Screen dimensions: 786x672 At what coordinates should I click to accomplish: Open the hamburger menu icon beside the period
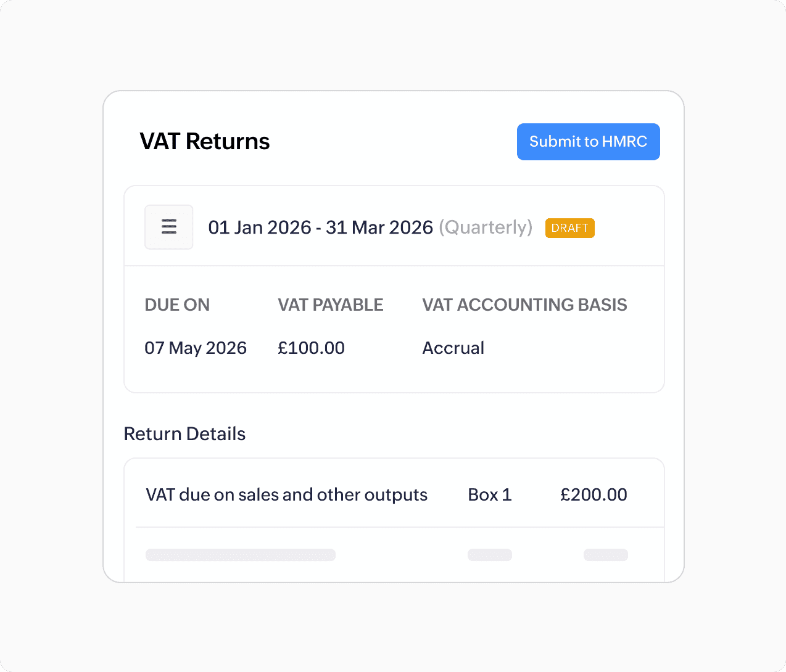169,227
